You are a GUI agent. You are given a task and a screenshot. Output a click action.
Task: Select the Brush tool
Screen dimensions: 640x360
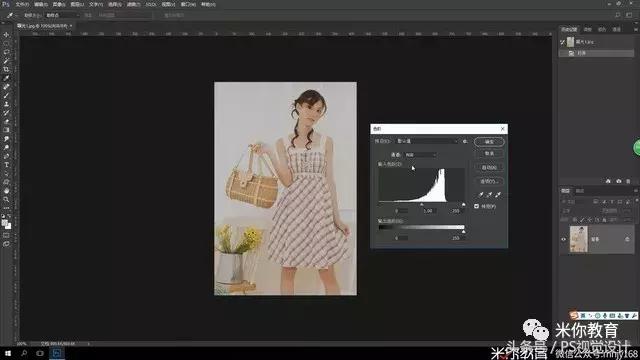click(x=6, y=96)
